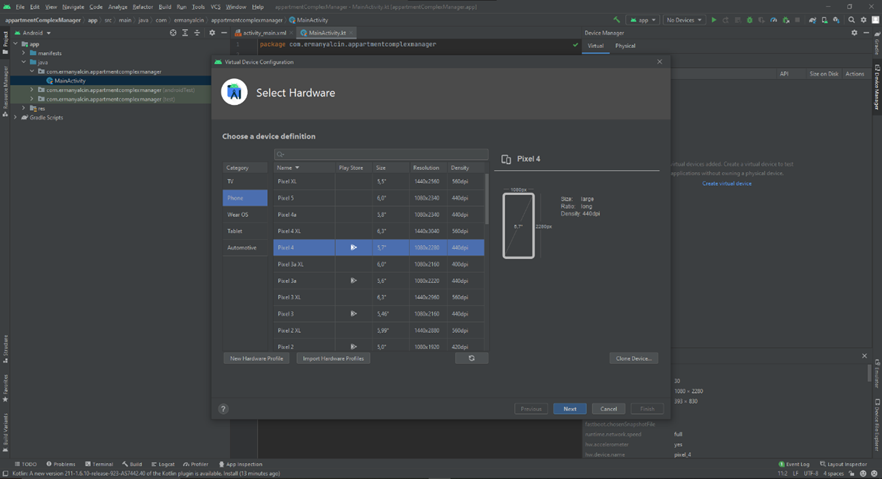This screenshot has width=882, height=479.
Task: Switch to the Physical tab
Action: (625, 46)
